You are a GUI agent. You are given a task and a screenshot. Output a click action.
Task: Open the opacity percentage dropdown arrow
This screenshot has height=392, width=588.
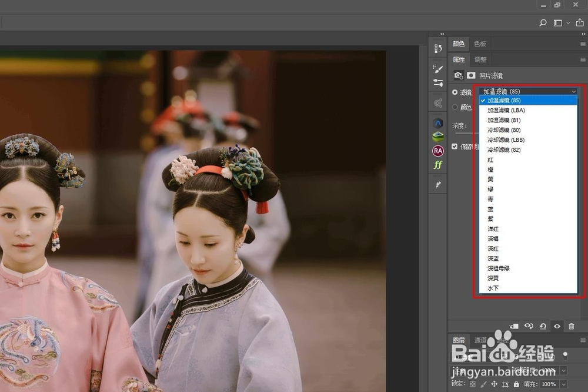click(563, 371)
